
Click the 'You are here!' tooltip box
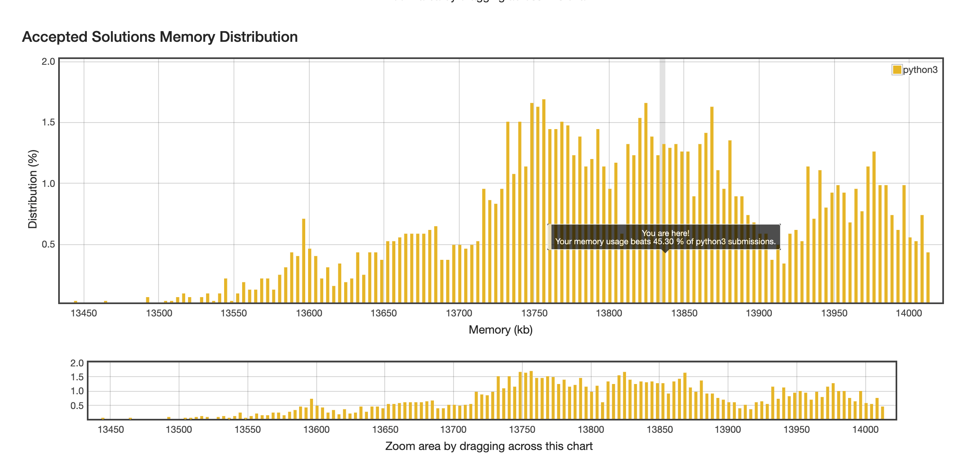665,237
